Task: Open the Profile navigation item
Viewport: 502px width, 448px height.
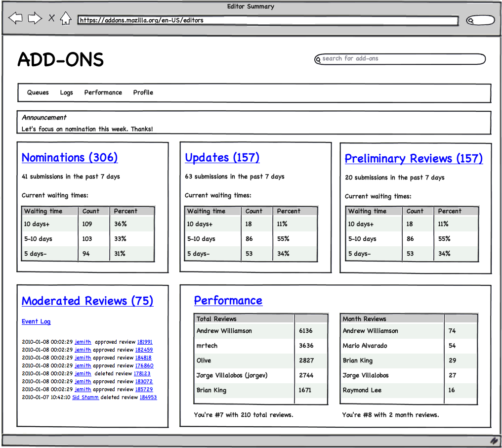Action: pos(143,92)
